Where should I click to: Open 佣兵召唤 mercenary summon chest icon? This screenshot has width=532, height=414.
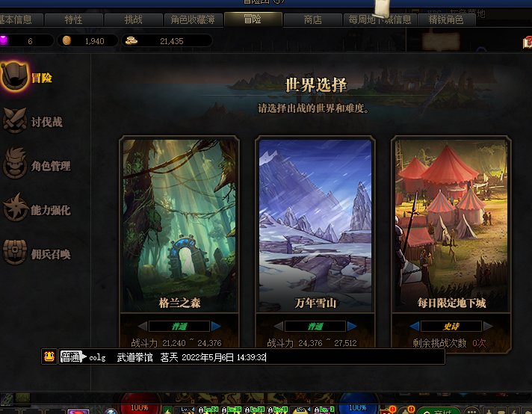15,251
